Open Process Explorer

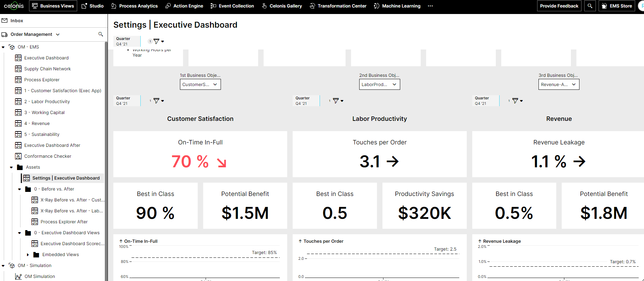(42, 80)
